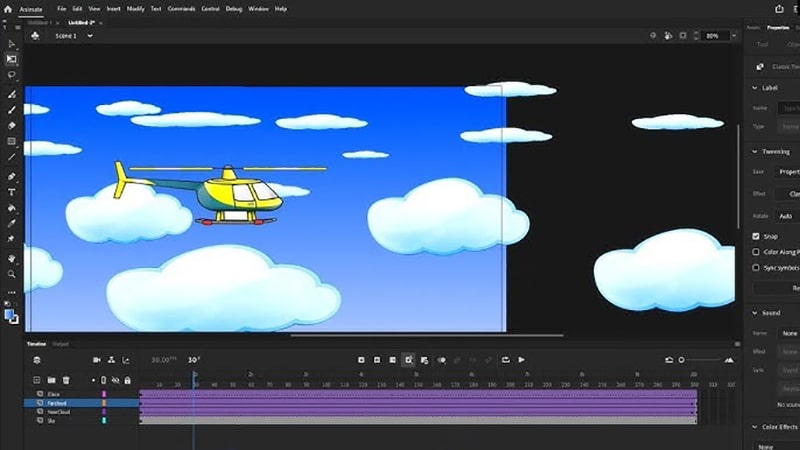
Task: Click the edit symbols icon left of Scene 1
Action: pyautogui.click(x=35, y=36)
